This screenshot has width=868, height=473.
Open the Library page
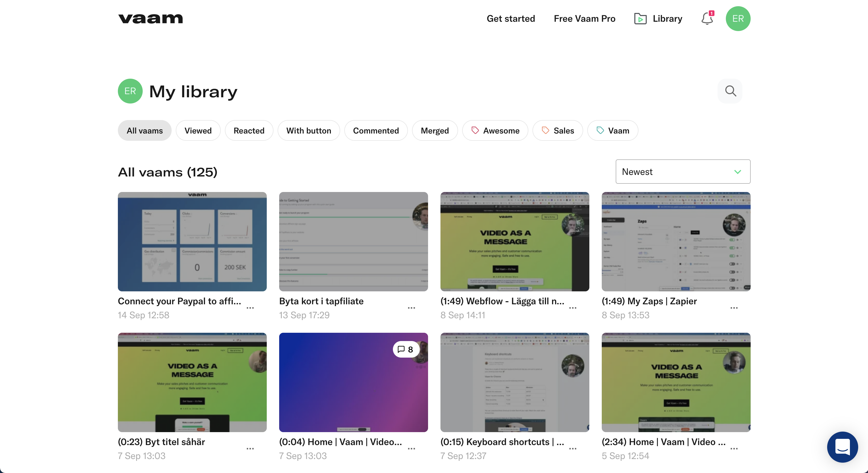[658, 19]
